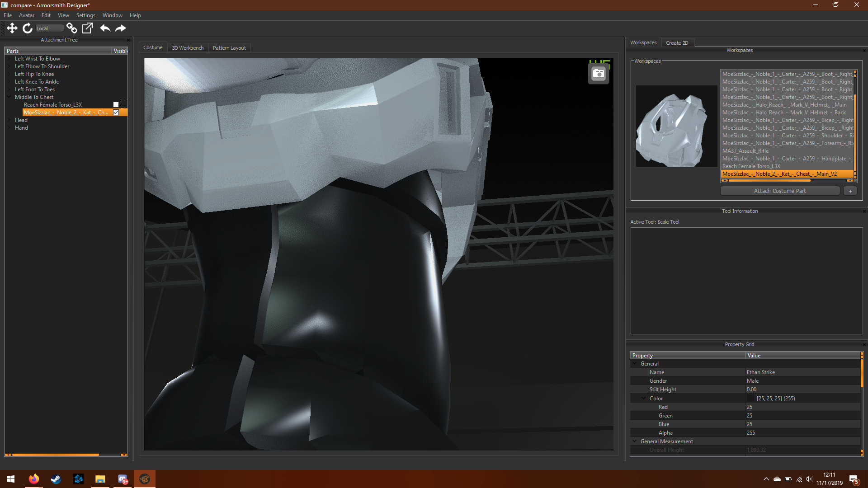The height and width of the screenshot is (488, 868).
Task: Collapse the General property group
Action: (635, 364)
